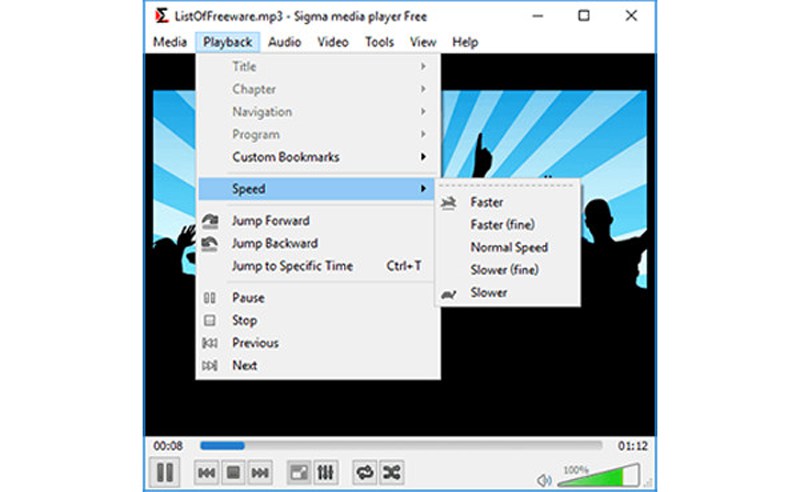Choose Faster playback speed

[x=508, y=203]
